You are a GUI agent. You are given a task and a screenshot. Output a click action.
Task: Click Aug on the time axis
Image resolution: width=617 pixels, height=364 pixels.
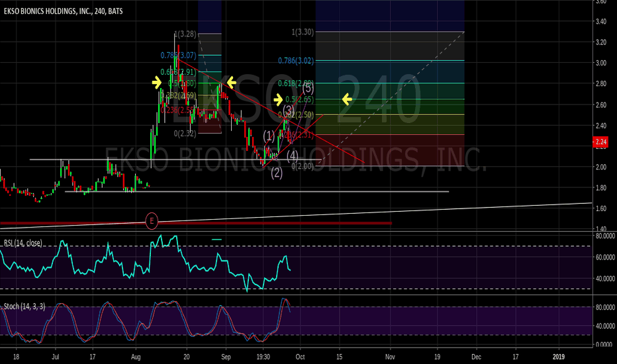point(136,357)
